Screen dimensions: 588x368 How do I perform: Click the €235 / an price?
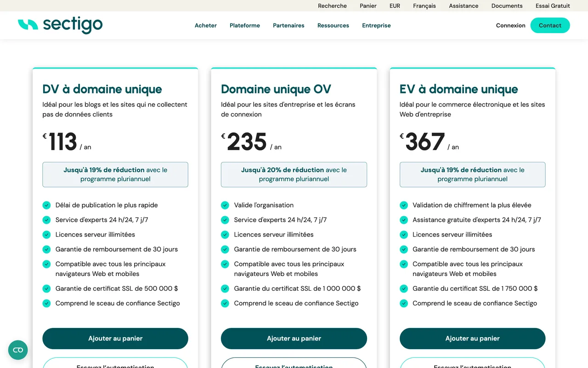point(251,142)
